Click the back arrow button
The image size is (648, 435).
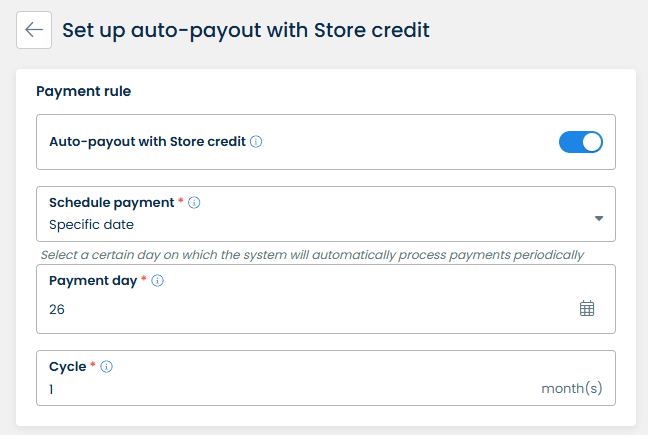(x=34, y=30)
